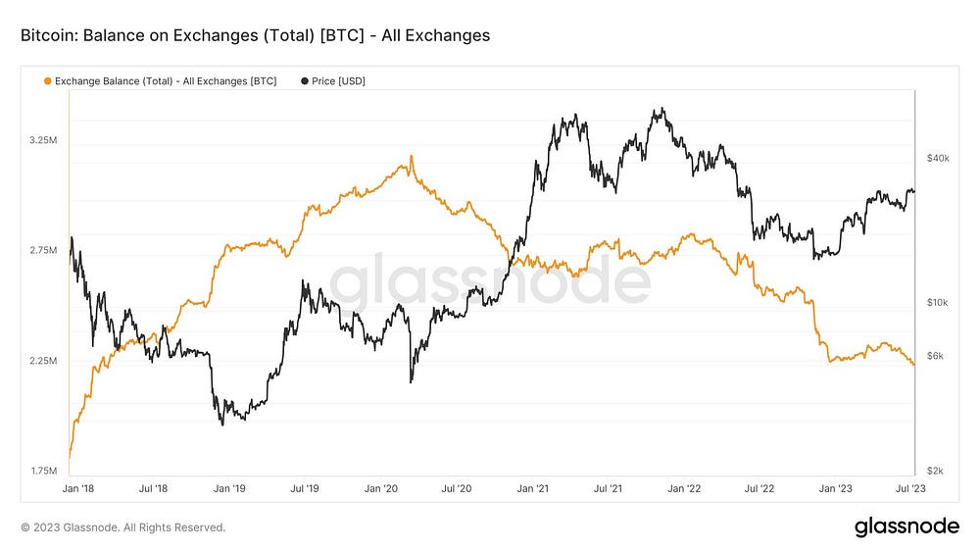Click the glassnode watermark in chart center

click(x=489, y=282)
